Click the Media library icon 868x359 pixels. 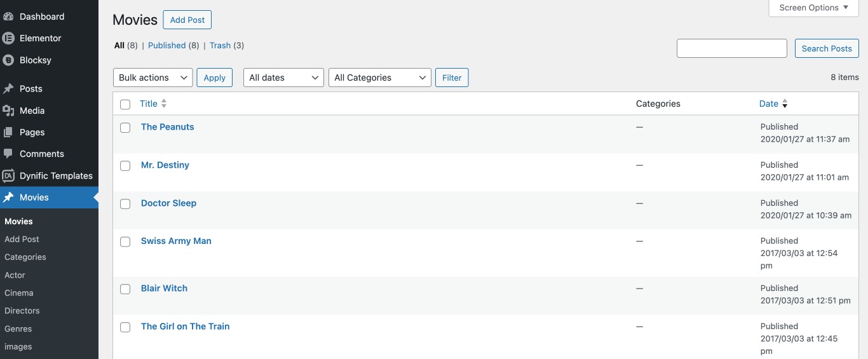click(x=8, y=111)
